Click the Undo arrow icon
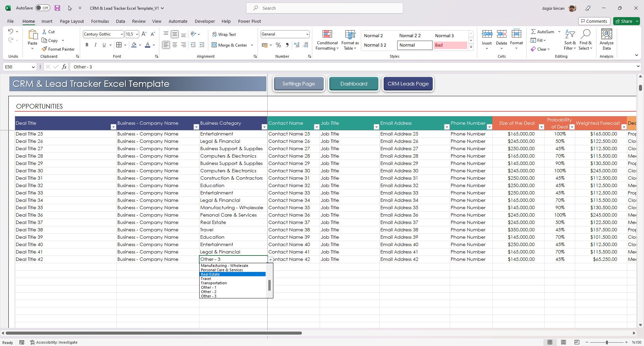 click(x=10, y=32)
